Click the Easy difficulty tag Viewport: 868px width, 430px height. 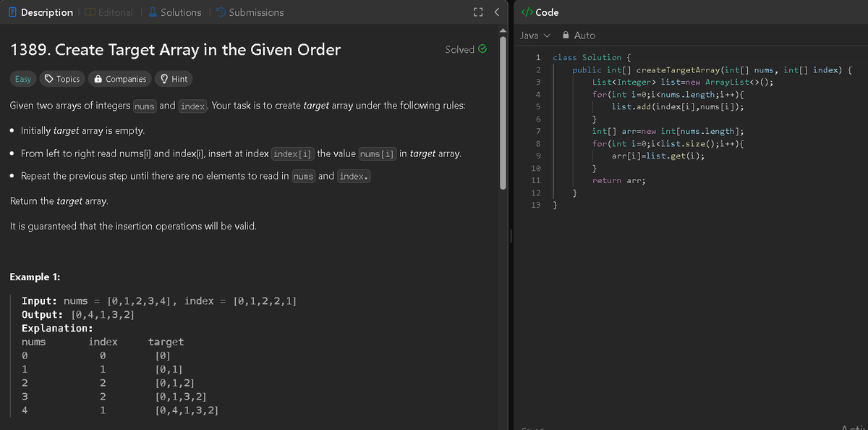tap(23, 79)
